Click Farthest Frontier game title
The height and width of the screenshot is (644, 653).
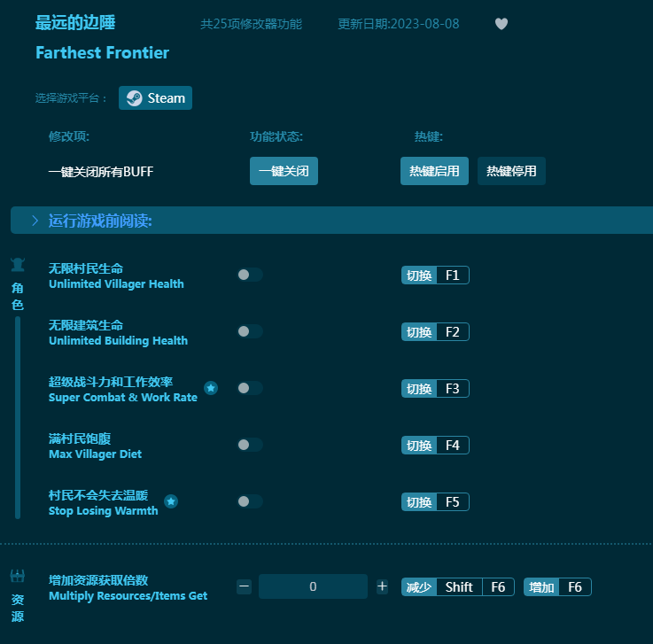coord(103,53)
